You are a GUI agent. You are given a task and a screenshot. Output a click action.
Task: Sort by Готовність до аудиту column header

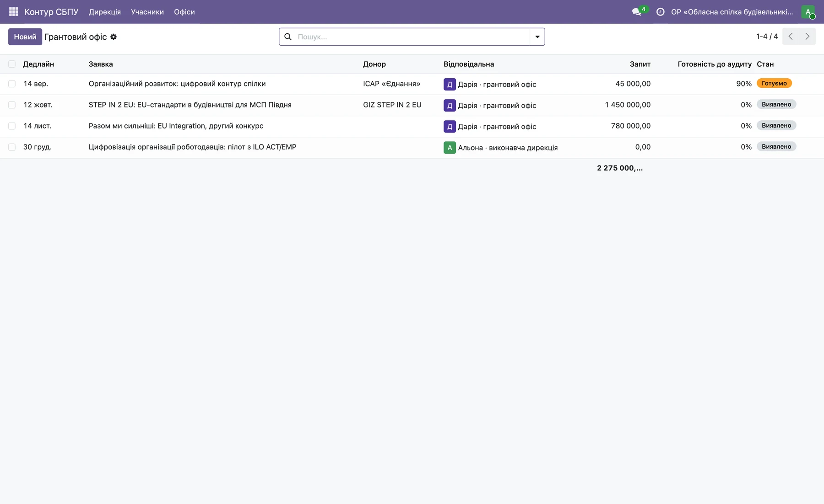tap(715, 64)
